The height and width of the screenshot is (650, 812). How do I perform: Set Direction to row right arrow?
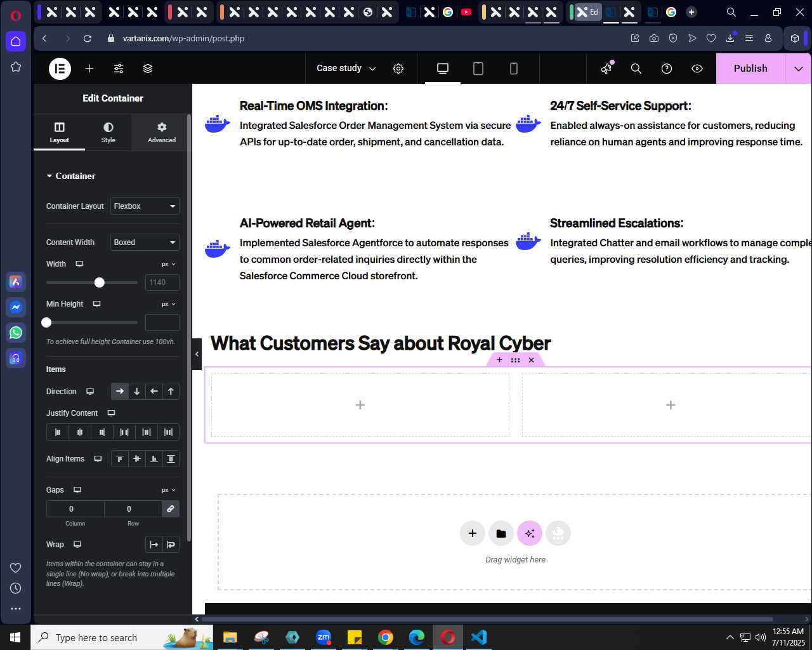tap(120, 392)
